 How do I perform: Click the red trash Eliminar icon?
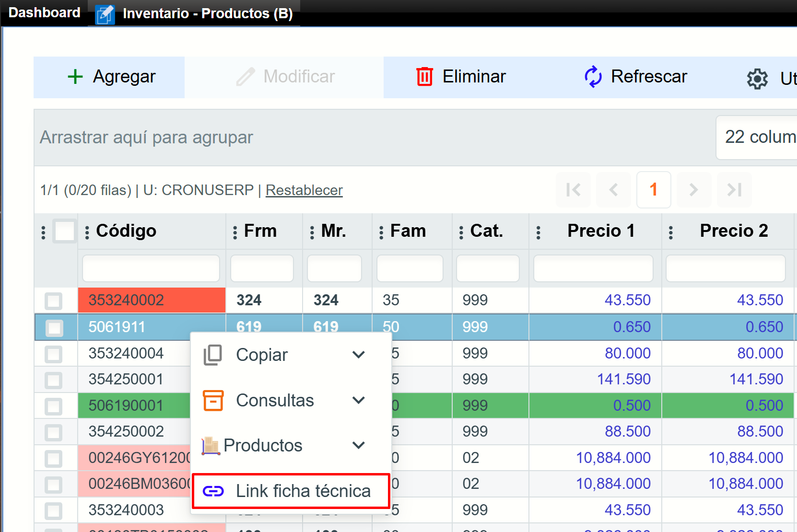click(x=424, y=77)
